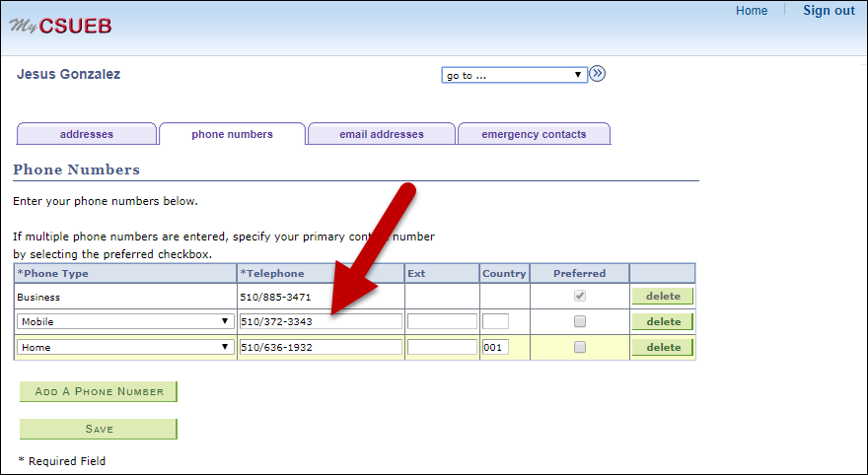Click the user name Jesus Gonzalez
The width and height of the screenshot is (868, 475).
point(69,74)
